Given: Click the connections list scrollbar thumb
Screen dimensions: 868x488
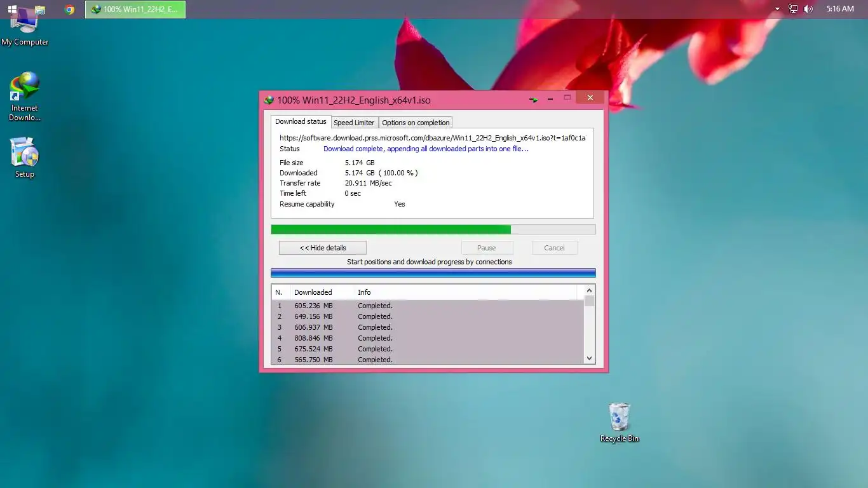Looking at the screenshot, I should (x=589, y=301).
